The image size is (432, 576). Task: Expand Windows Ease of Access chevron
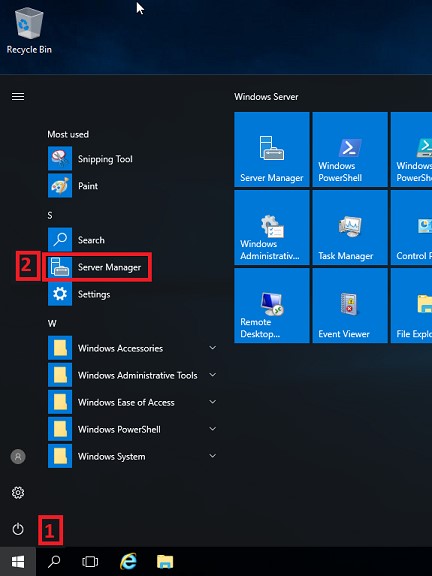tap(212, 402)
